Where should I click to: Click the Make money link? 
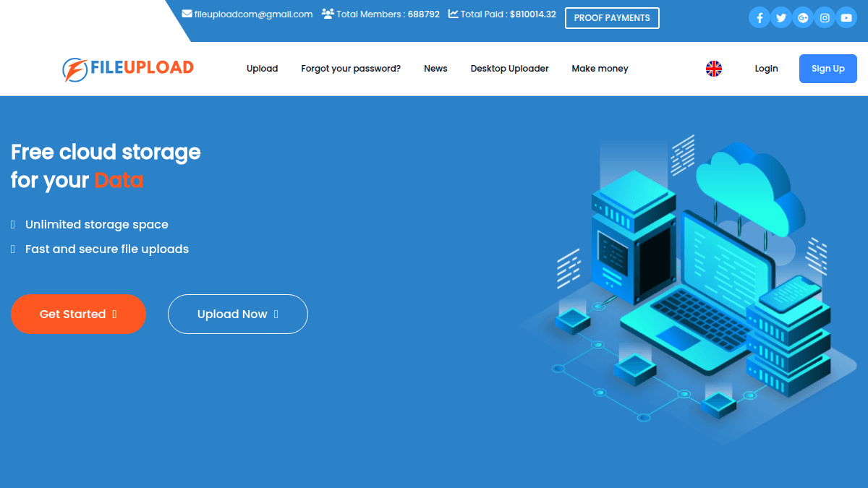600,69
